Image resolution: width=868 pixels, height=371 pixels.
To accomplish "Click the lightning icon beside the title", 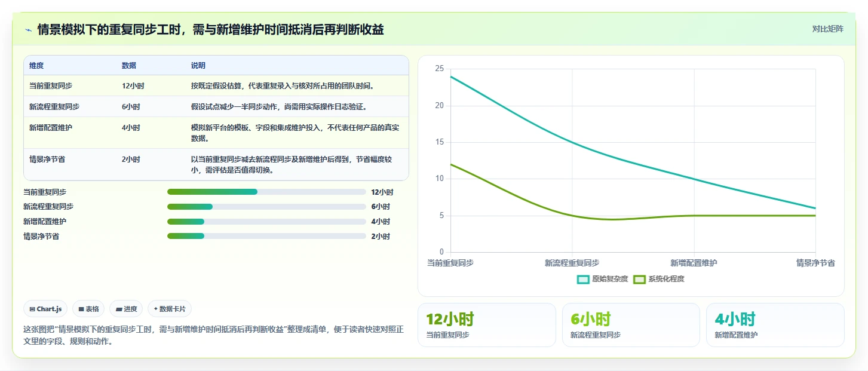I will [x=28, y=29].
